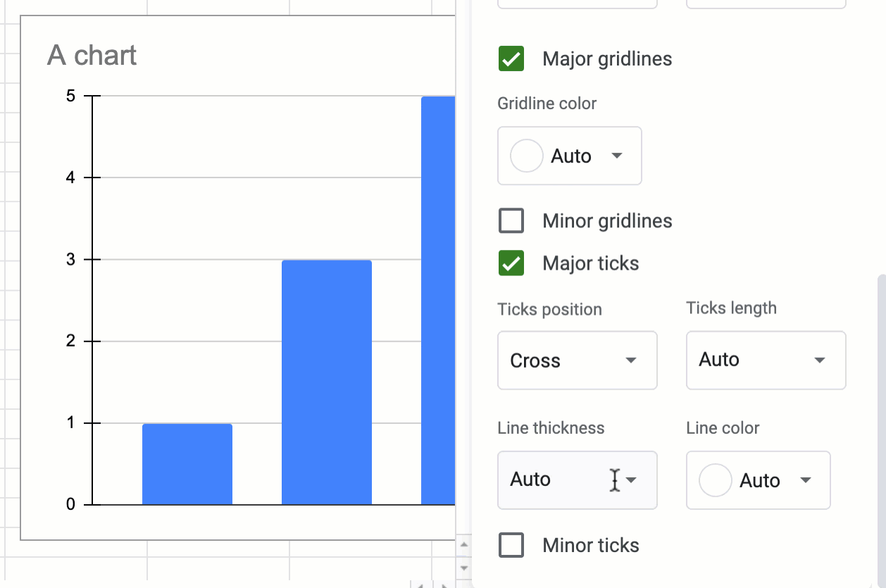Open the Line thickness dropdown
Image resolution: width=886 pixels, height=588 pixels.
[577, 480]
